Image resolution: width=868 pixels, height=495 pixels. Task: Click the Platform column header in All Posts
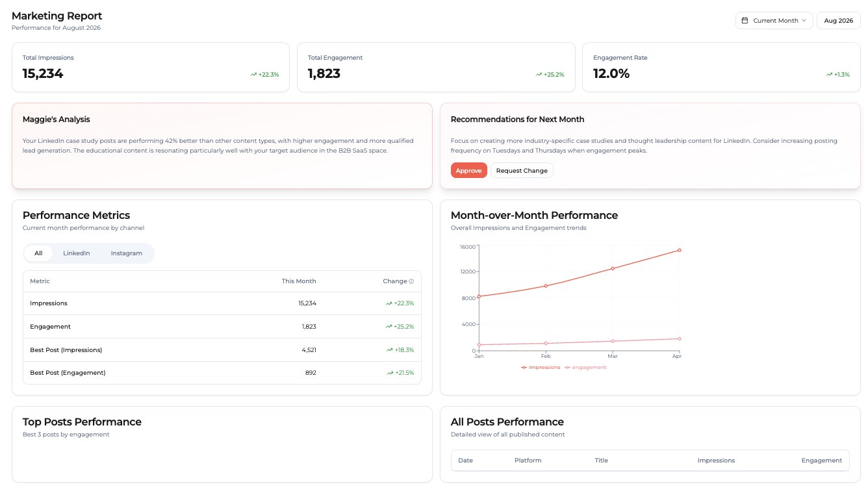coord(528,461)
